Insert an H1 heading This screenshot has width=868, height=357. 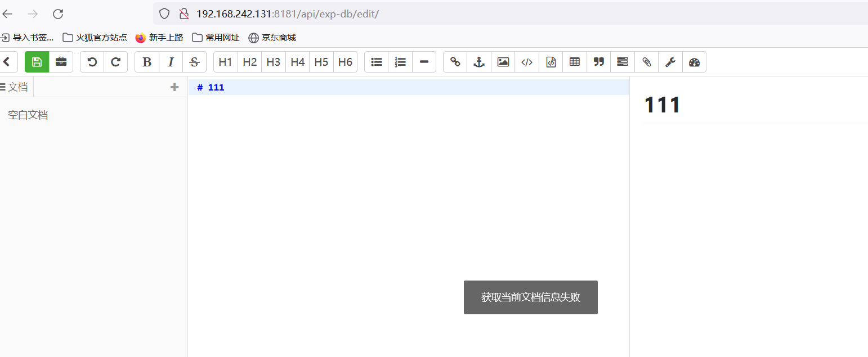click(226, 62)
